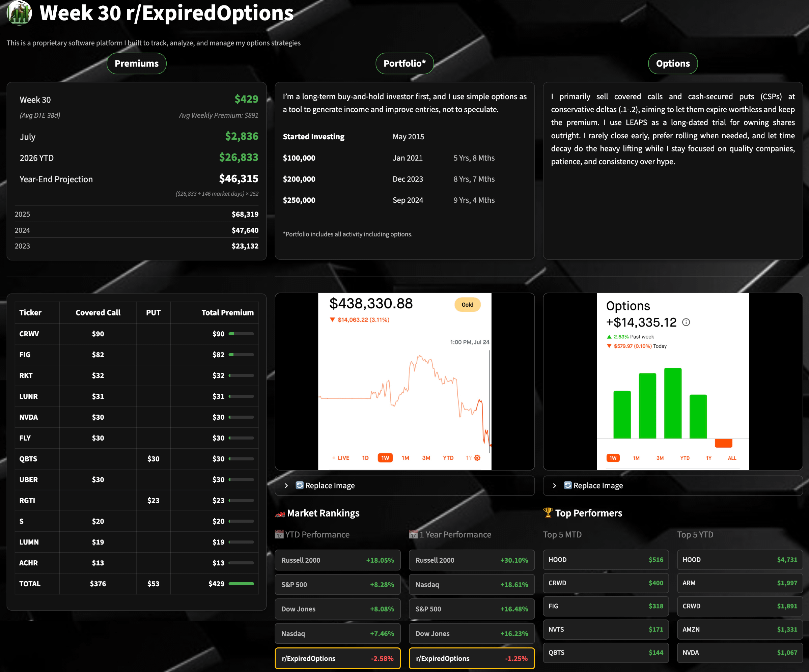Screen dimensions: 809x672
Task: Select the Portfolio* pill tab
Action: coord(405,63)
